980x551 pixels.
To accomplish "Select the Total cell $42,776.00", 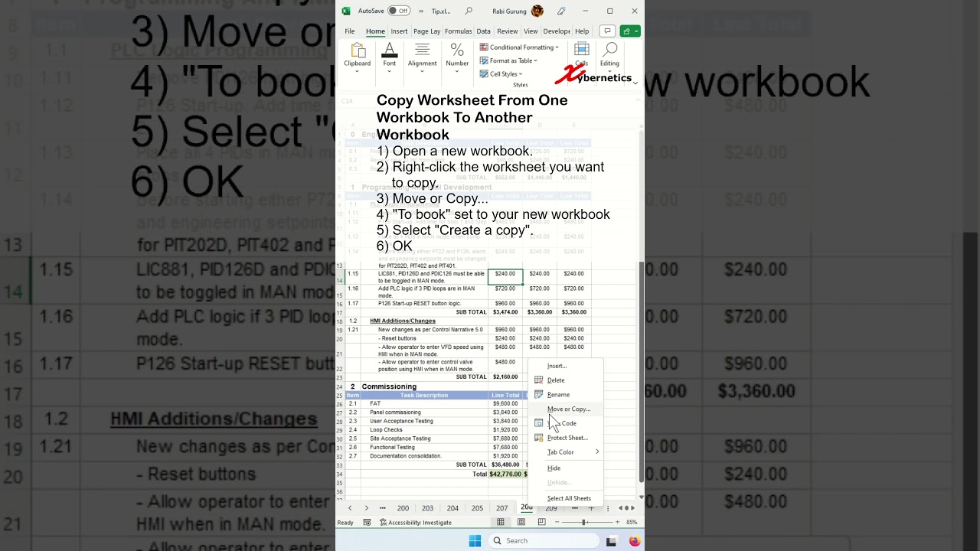I will [x=505, y=474].
